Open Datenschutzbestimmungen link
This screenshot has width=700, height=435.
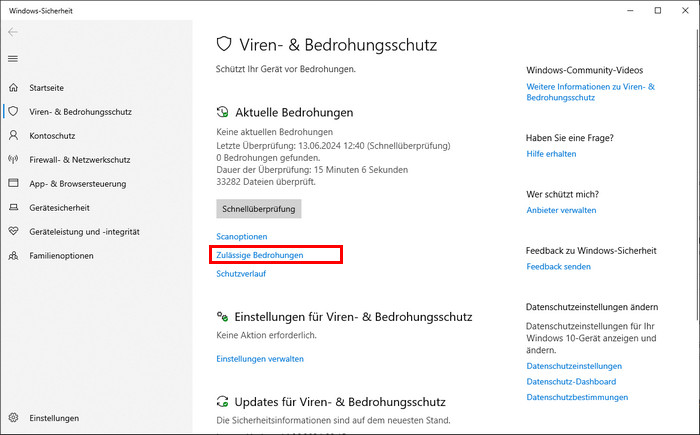[577, 397]
